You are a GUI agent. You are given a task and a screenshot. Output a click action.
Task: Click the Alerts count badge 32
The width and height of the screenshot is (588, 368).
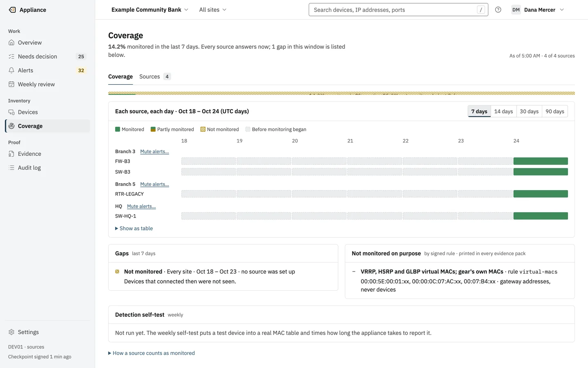point(81,70)
